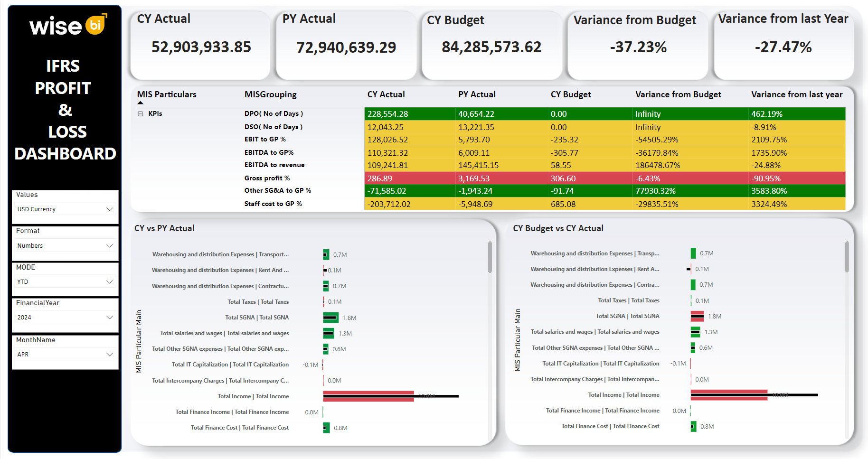This screenshot has height=459, width=868.
Task: Click Total salaries and wages bar in CY vs PY chart
Action: coord(329,333)
